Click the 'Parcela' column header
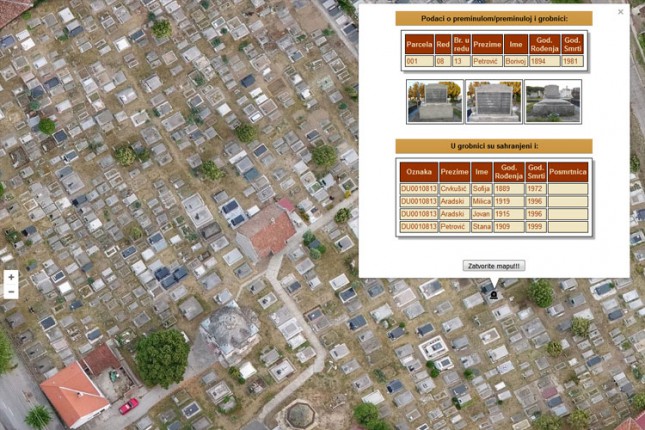This screenshot has height=430, width=645. [419, 44]
